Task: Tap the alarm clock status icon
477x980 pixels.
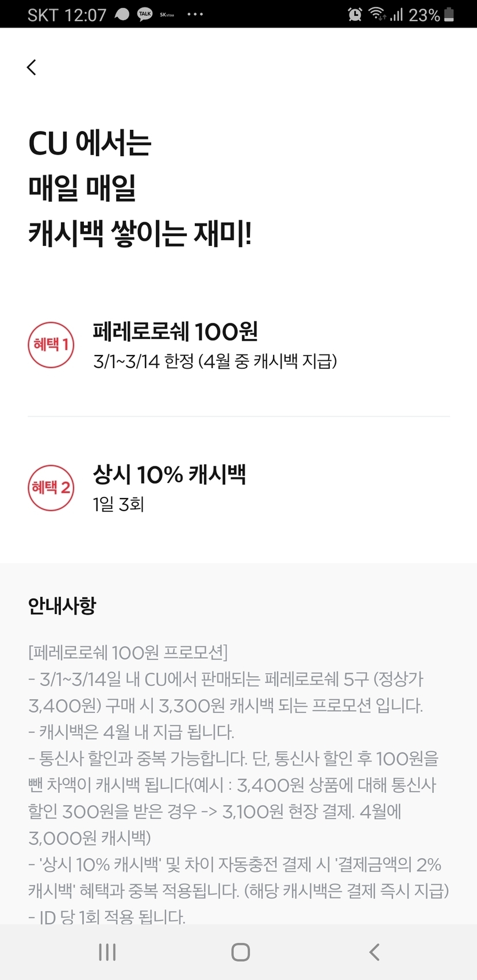Action: coord(355,14)
